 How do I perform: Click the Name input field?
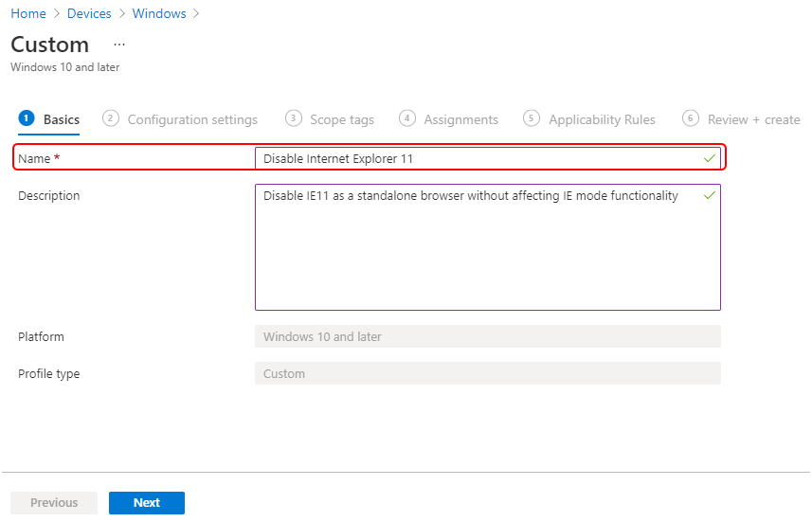tap(488, 158)
